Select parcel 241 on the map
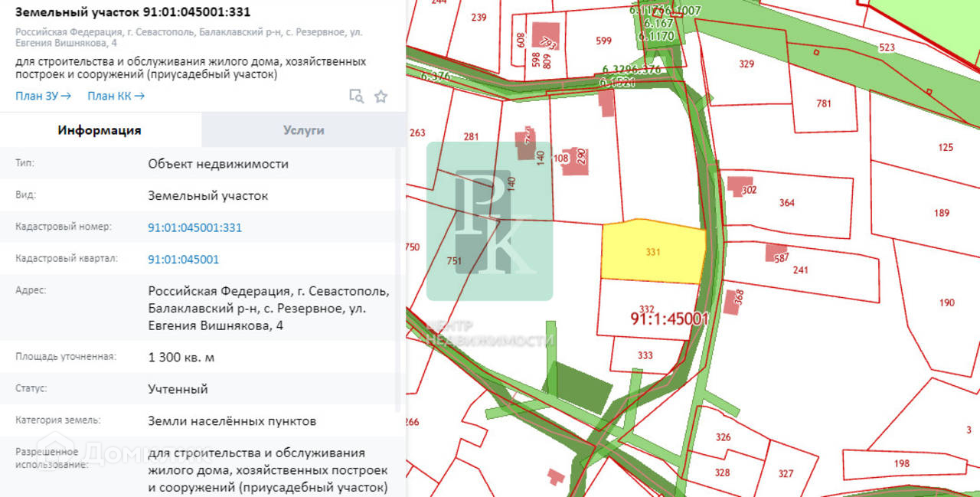980x497 pixels. tap(801, 270)
